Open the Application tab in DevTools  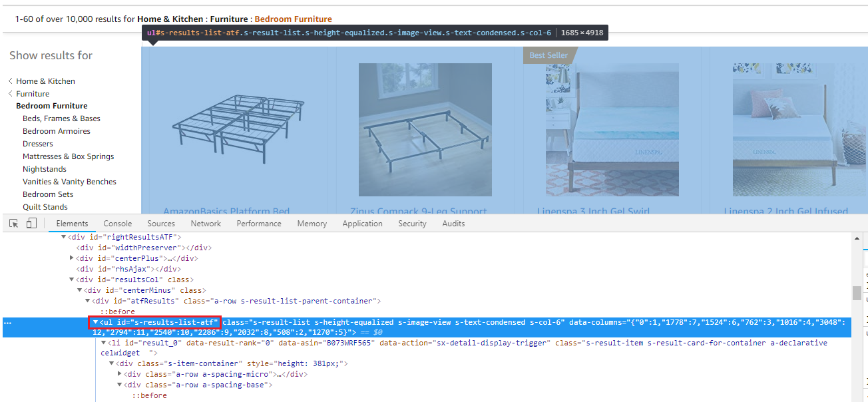pyautogui.click(x=362, y=224)
